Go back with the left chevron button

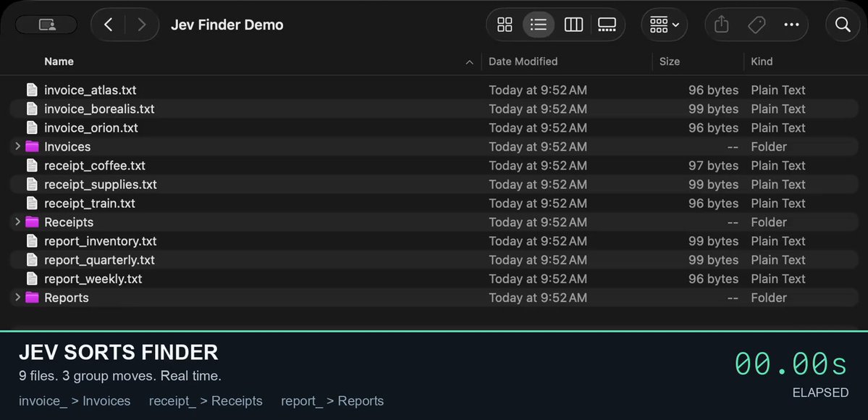coord(109,25)
